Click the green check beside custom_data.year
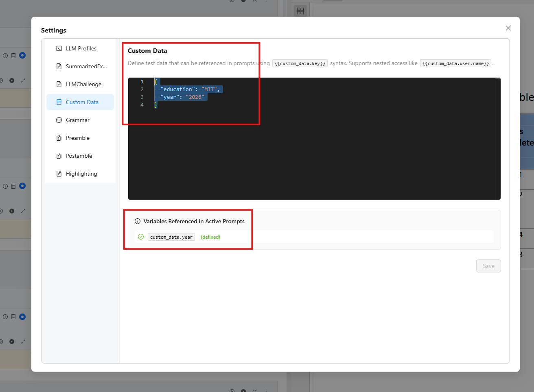 pyautogui.click(x=141, y=236)
